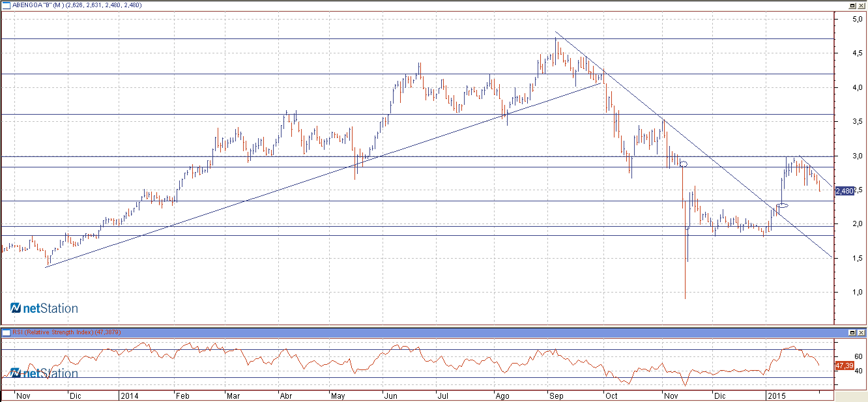Click the 2014 year label on time axis

[129, 395]
